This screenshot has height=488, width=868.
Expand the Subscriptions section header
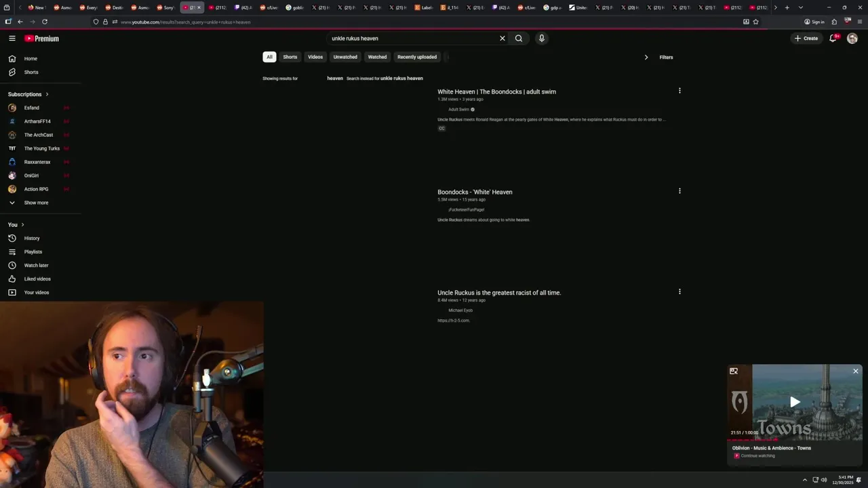pos(28,94)
